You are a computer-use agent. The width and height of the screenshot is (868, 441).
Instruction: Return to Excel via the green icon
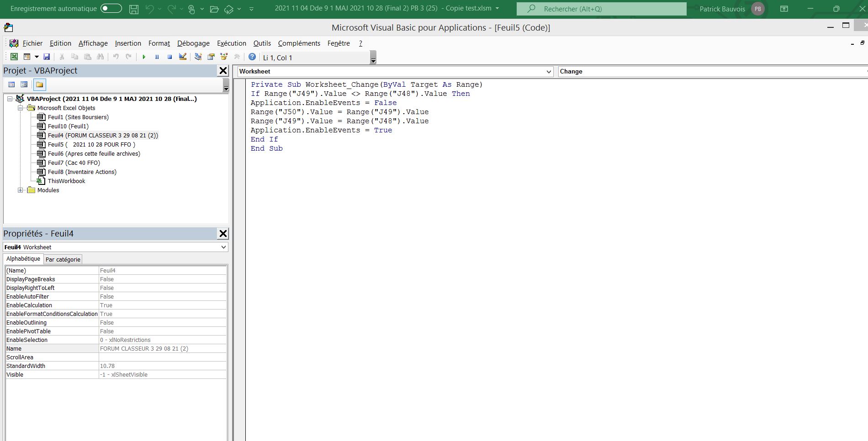coord(14,57)
